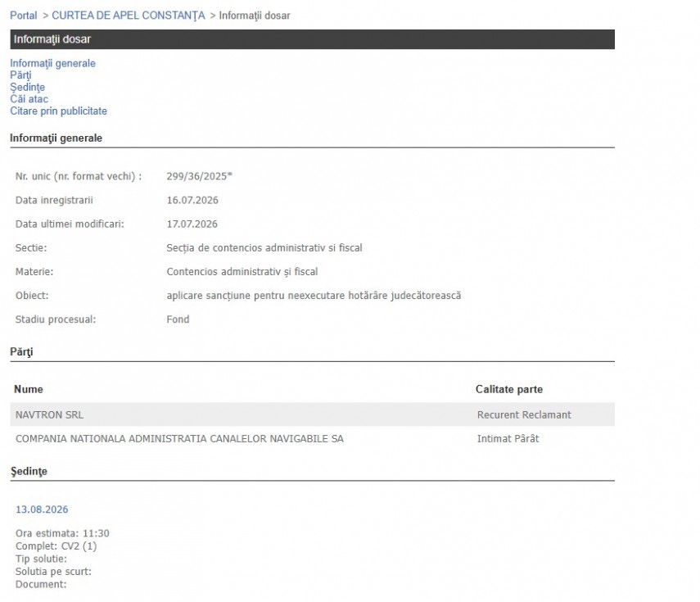The image size is (700, 602).
Task: Open CURTEA DE APEL CONSTANȚA breadcrumb link
Action: click(x=128, y=16)
